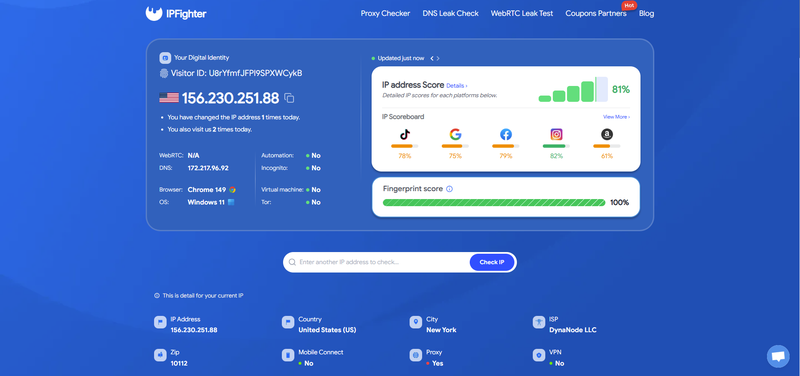Click the ISP detail icon
This screenshot has width=800, height=376.
click(539, 322)
